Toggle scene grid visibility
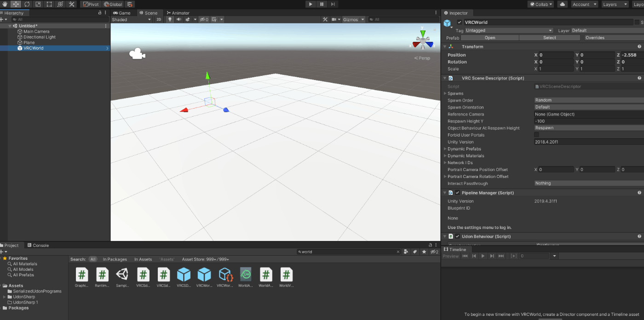The width and height of the screenshot is (644, 320). [214, 19]
